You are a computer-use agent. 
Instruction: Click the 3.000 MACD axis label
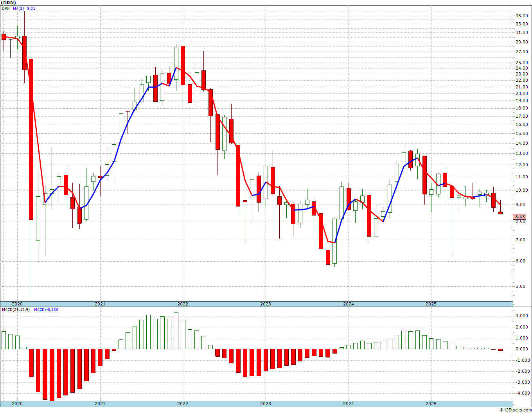pyautogui.click(x=523, y=316)
